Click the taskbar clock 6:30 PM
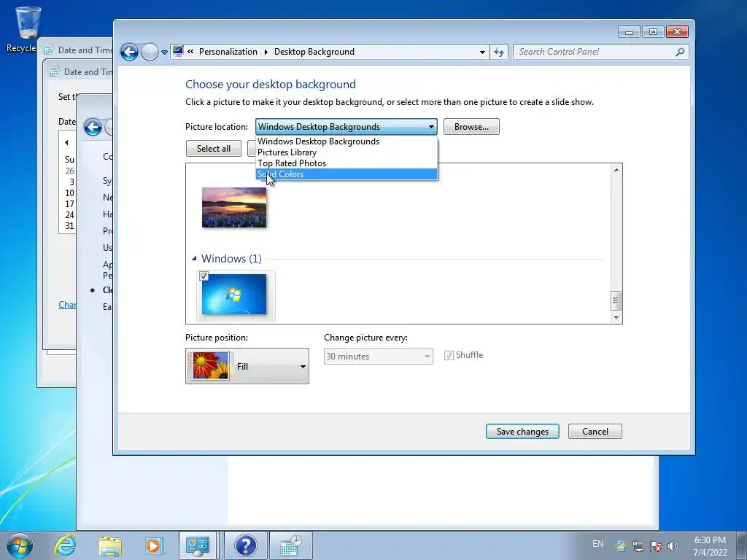Viewport: 747px width, 560px height. (710, 540)
